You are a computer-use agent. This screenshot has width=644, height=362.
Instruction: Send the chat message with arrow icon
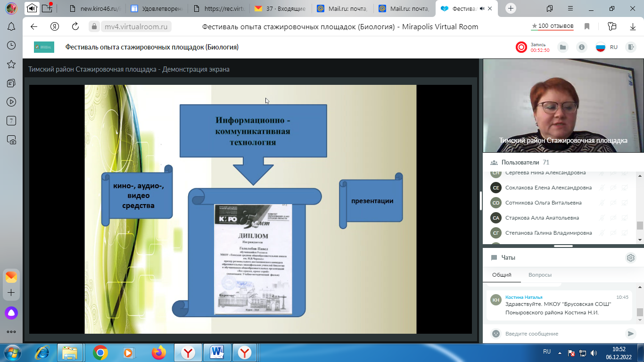point(630,334)
